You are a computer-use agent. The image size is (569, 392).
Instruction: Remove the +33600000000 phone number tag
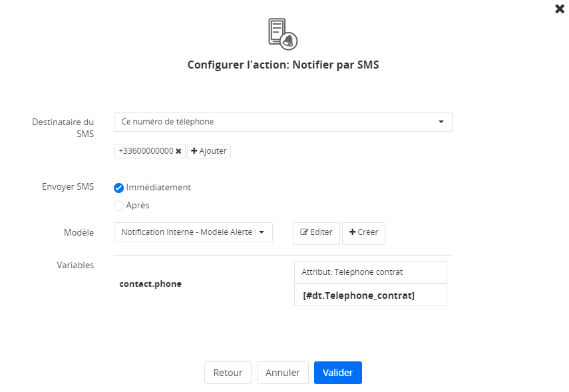pos(178,151)
